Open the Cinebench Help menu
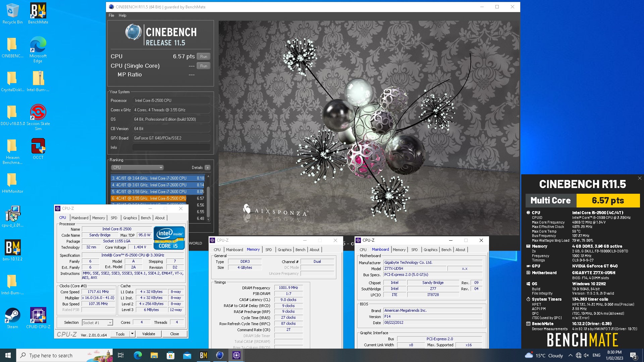 [x=122, y=15]
